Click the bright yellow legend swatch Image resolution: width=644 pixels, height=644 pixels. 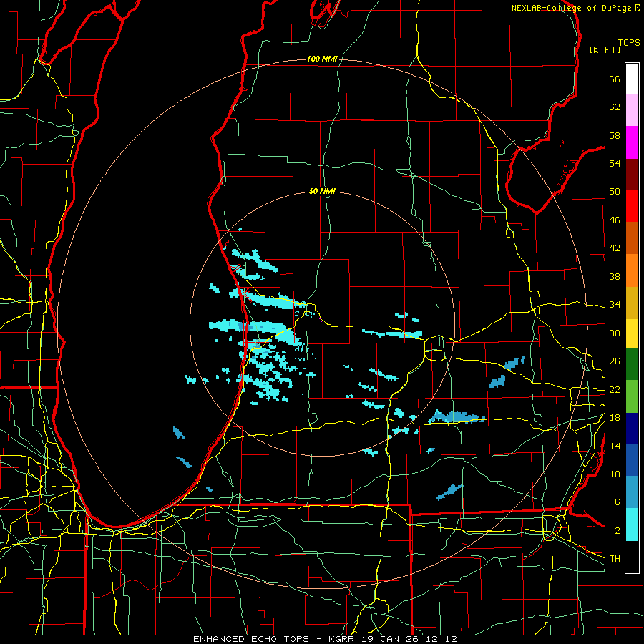(x=632, y=333)
